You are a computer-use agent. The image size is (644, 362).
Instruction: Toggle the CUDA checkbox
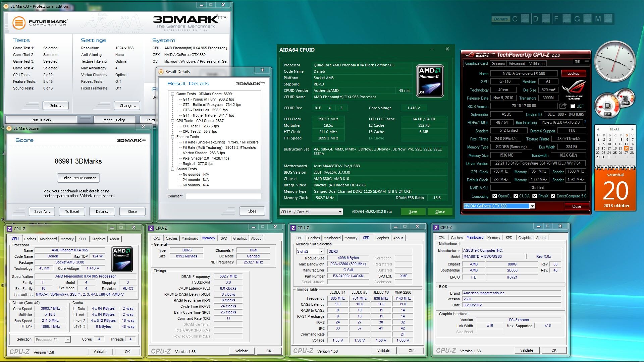pyautogui.click(x=516, y=196)
